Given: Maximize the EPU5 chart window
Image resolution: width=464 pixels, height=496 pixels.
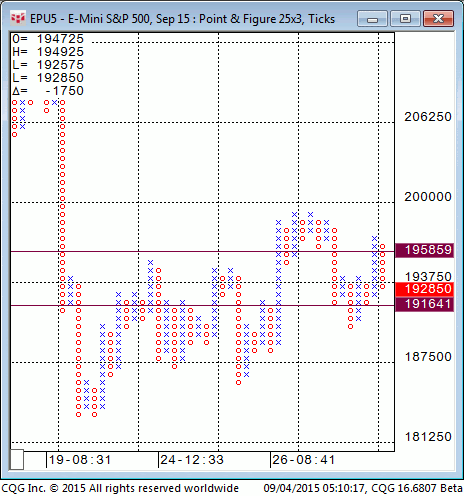Looking at the screenshot, I should (x=405, y=19).
